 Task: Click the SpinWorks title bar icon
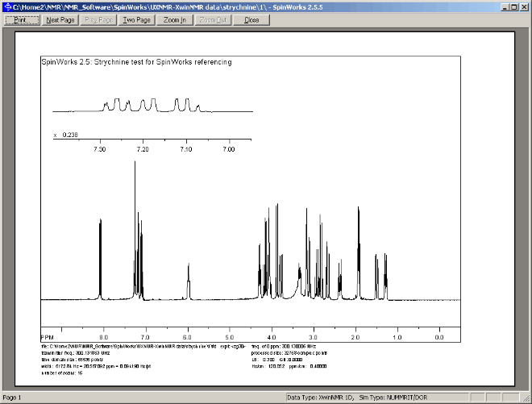point(8,7)
